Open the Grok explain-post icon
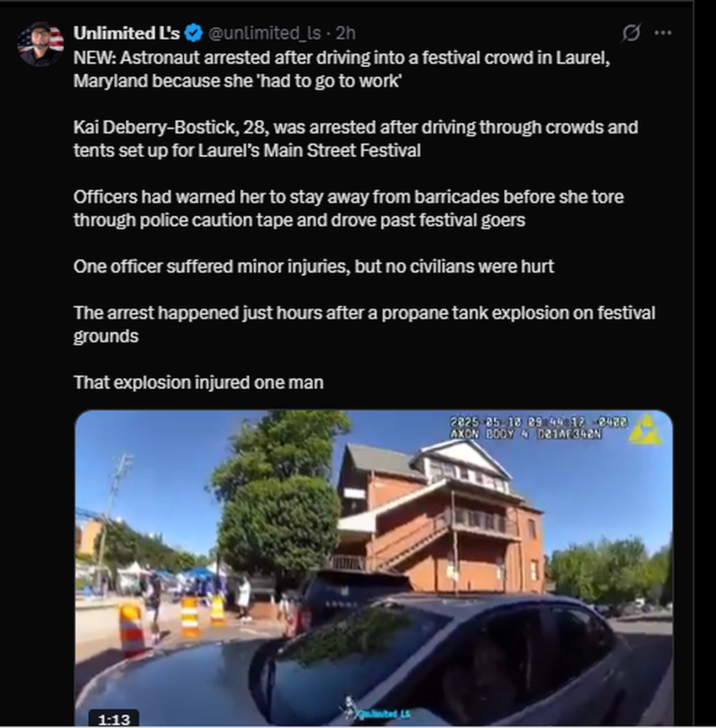The height and width of the screenshot is (728, 716). point(631,33)
